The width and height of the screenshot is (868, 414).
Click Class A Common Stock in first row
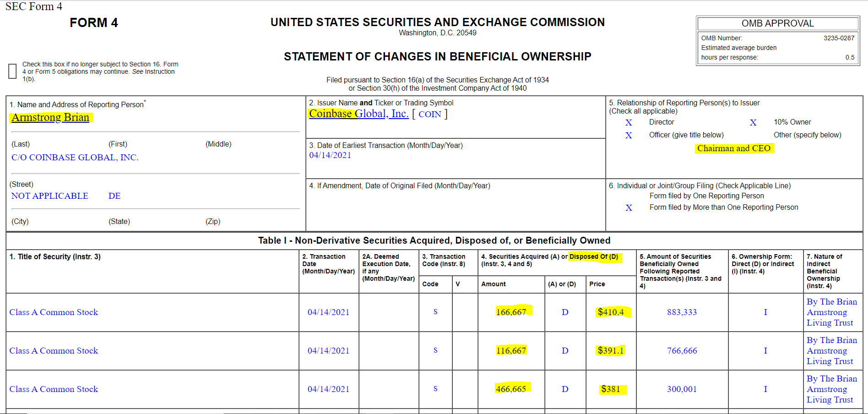click(x=54, y=312)
